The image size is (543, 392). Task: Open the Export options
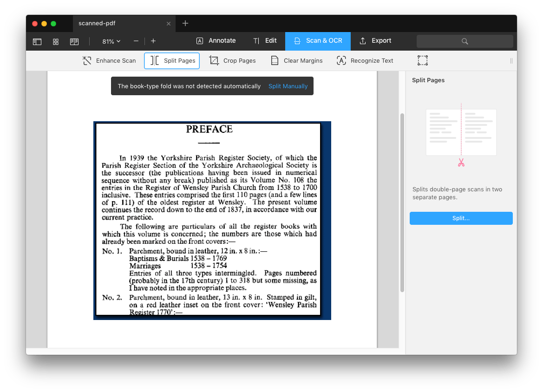pos(375,41)
